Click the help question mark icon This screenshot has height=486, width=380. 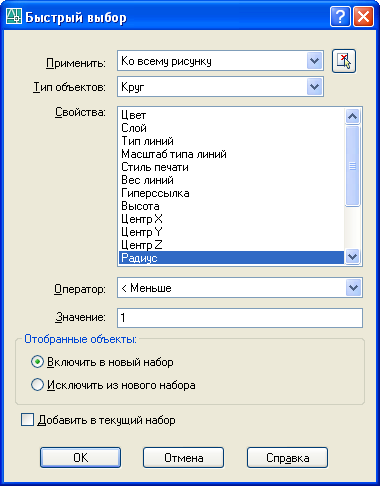point(340,17)
